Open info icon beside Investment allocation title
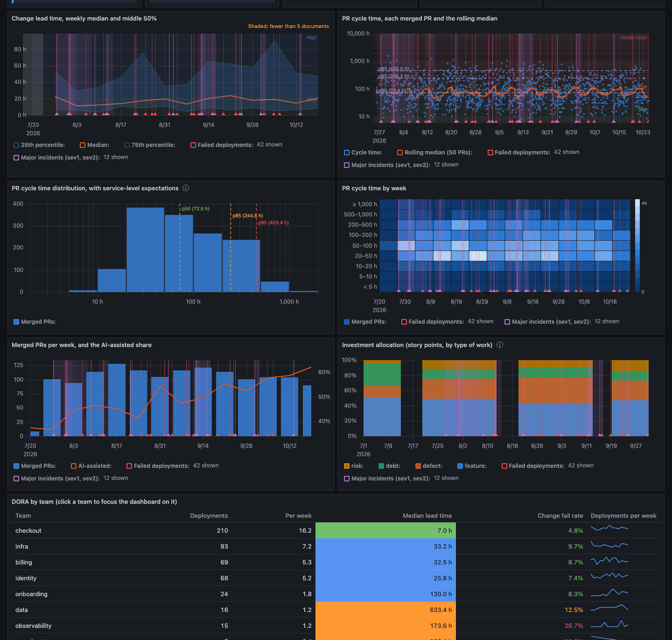Viewport: 672px width, 640px height. (500, 345)
